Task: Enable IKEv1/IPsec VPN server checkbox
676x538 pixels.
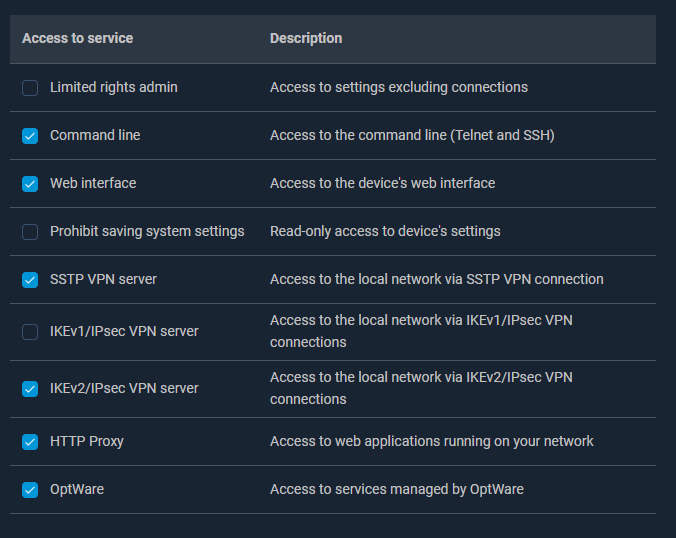Action: coord(30,332)
